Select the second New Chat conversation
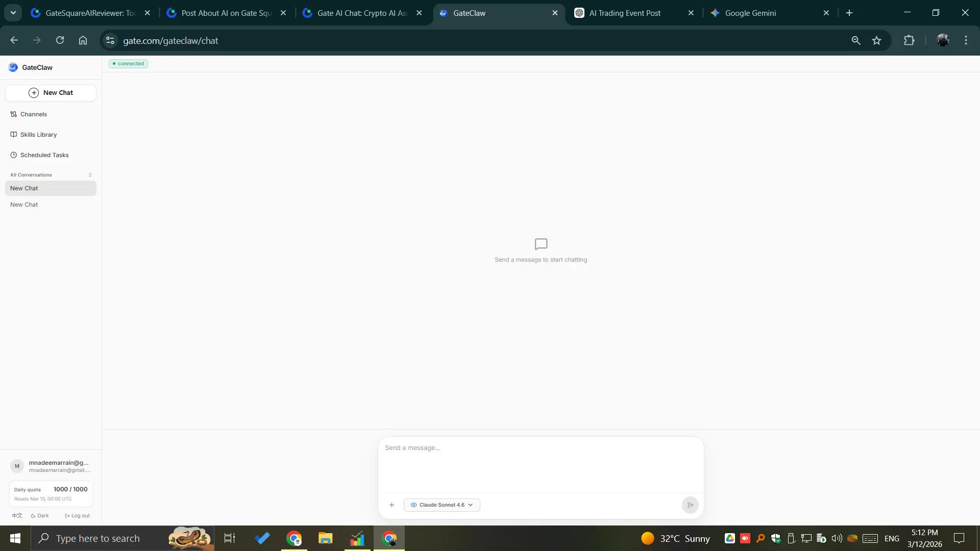 point(24,205)
